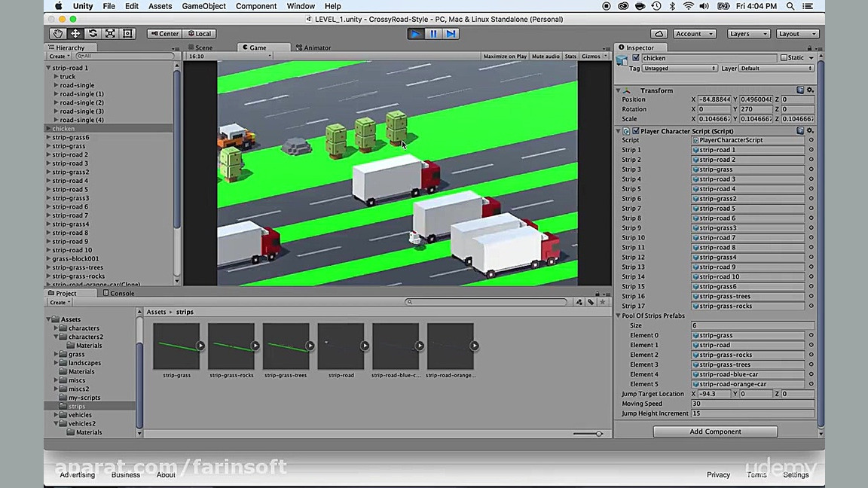This screenshot has width=868, height=488.
Task: Click the search by type icon in Project
Action: click(579, 302)
